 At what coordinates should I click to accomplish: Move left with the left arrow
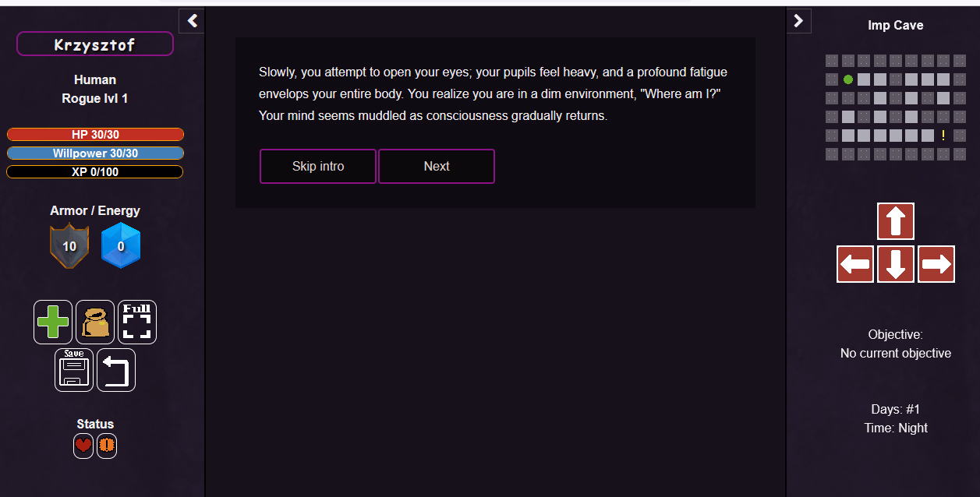click(x=855, y=264)
